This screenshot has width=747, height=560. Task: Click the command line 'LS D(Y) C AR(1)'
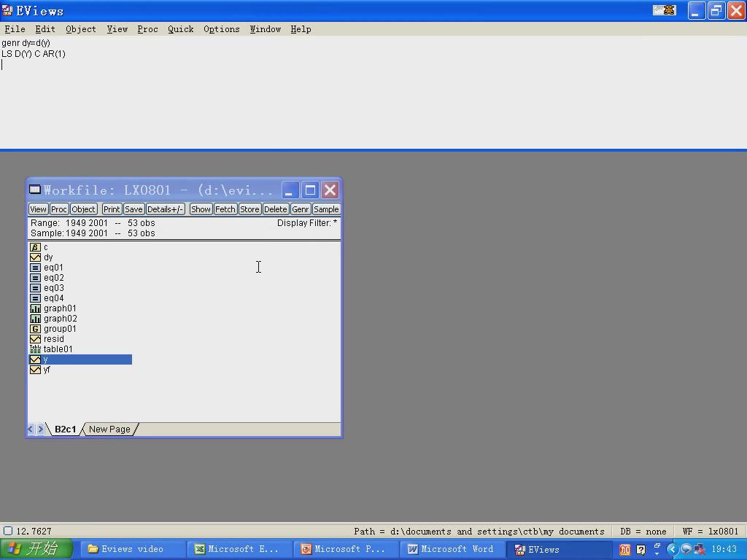pyautogui.click(x=34, y=54)
